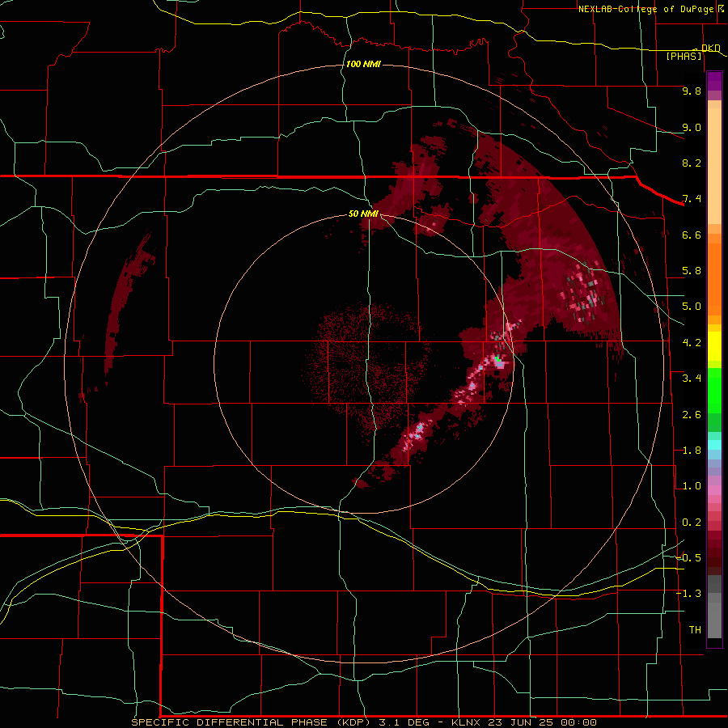Click the 6.6 value on color scale
The width and height of the screenshot is (728, 728).
tap(692, 235)
